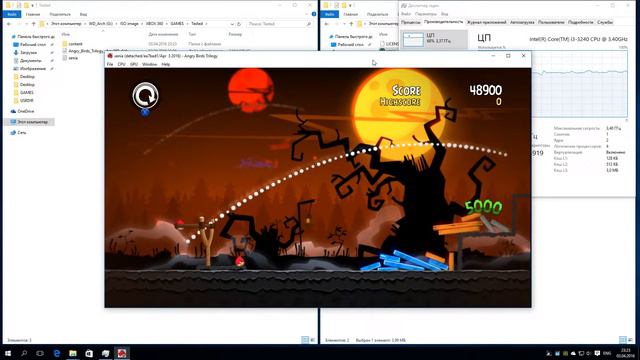Toggle details view in left Explorer status bar
640x360 pixels.
[x=305, y=340]
